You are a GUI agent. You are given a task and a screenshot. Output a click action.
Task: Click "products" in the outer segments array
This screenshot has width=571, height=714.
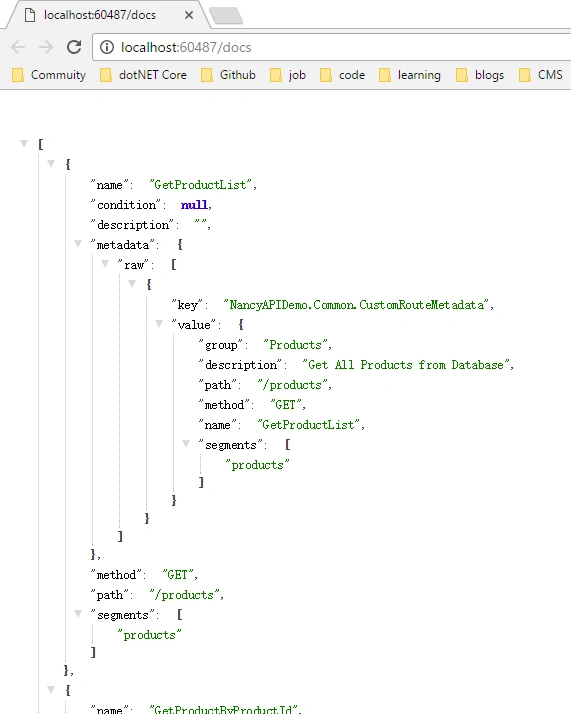[149, 635]
